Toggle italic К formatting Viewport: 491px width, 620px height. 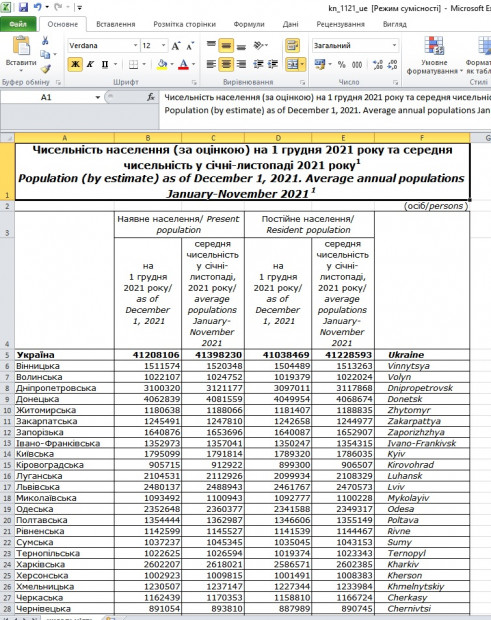[x=90, y=64]
